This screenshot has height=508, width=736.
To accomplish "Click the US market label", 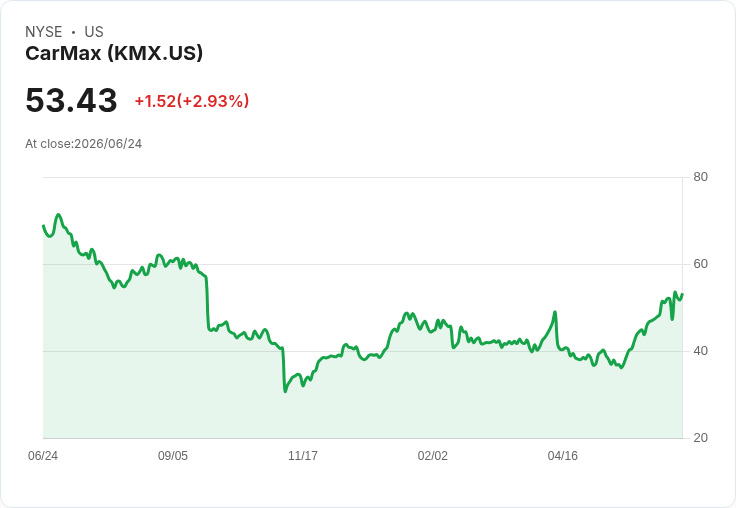I will click(94, 32).
